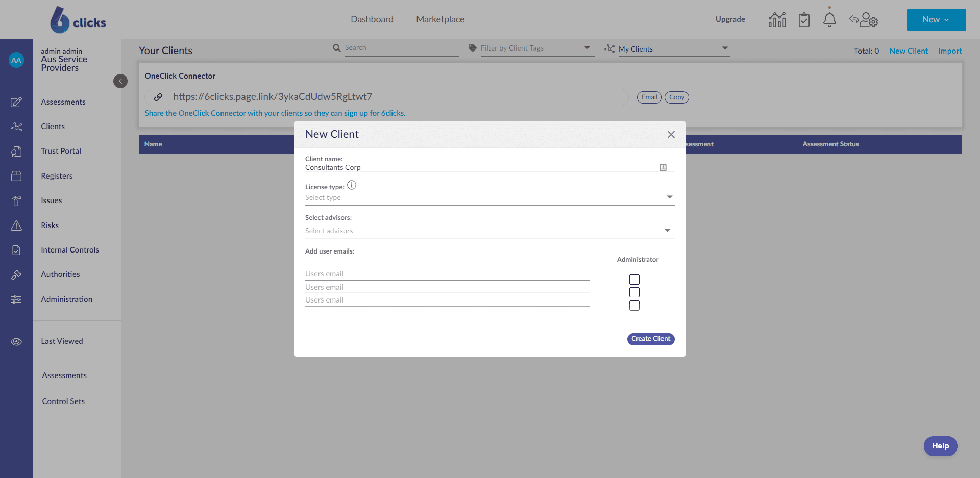
Task: Tick the second Administrator checkbox
Action: (634, 292)
